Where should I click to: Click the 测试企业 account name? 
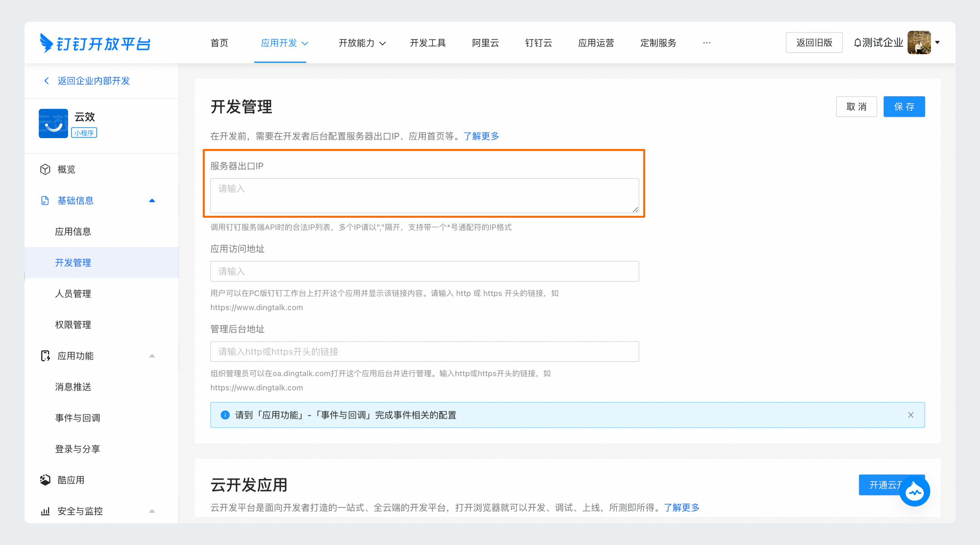[882, 43]
